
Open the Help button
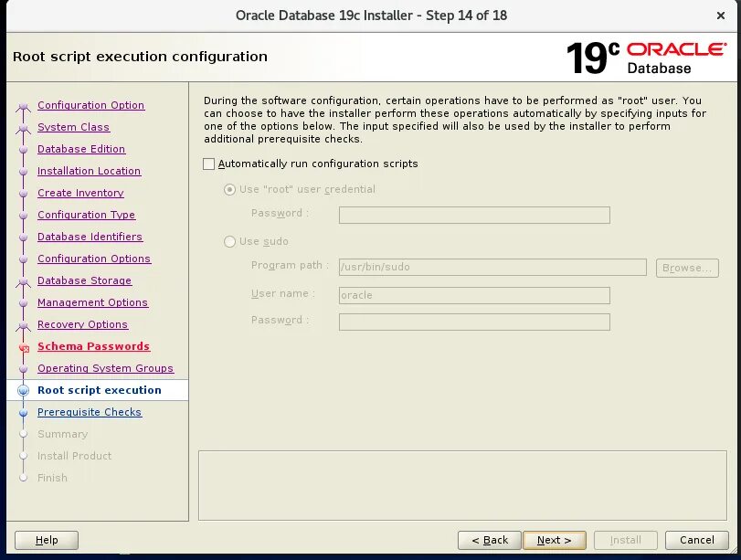point(47,540)
